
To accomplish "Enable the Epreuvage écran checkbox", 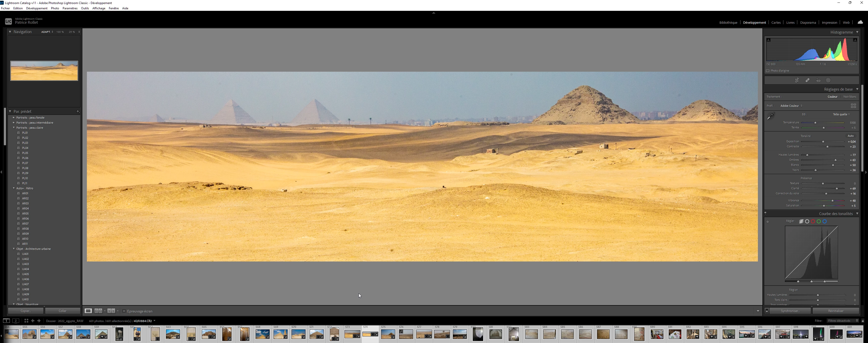I will (x=124, y=311).
